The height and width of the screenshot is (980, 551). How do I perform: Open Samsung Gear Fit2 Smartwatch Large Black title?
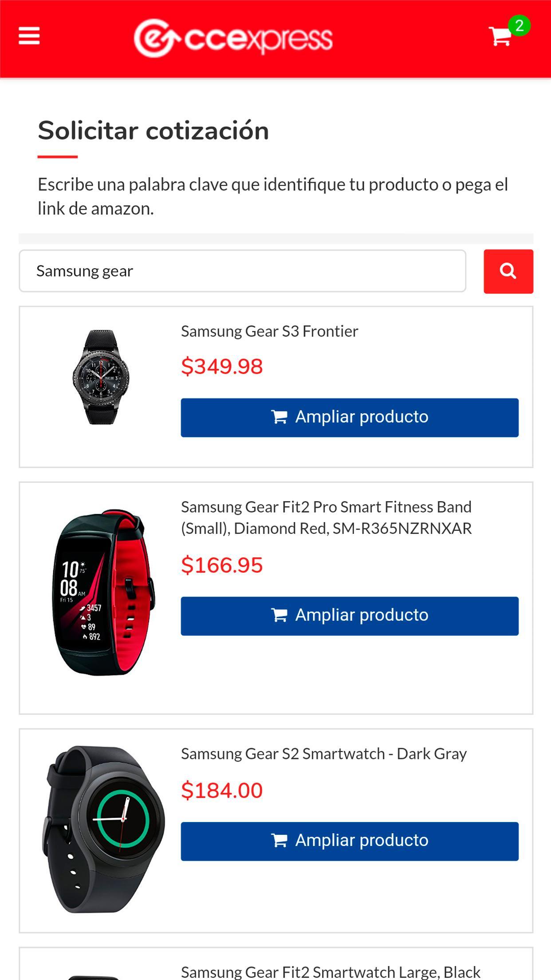pyautogui.click(x=331, y=972)
